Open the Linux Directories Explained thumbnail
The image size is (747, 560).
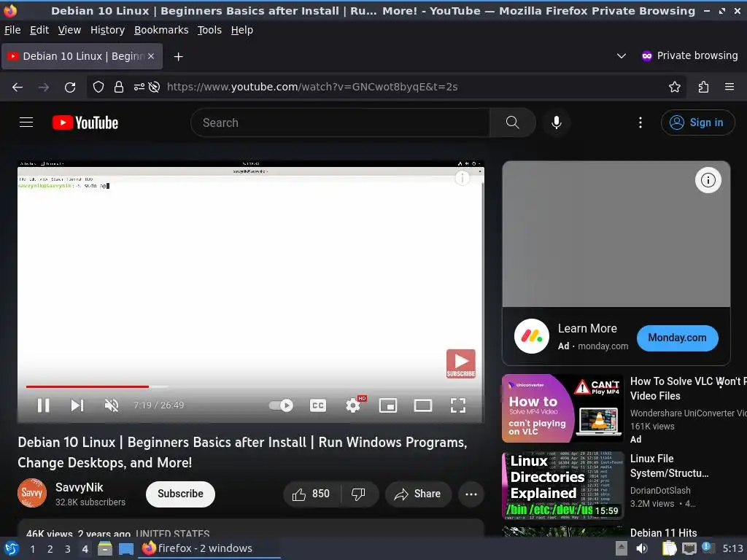(x=562, y=485)
